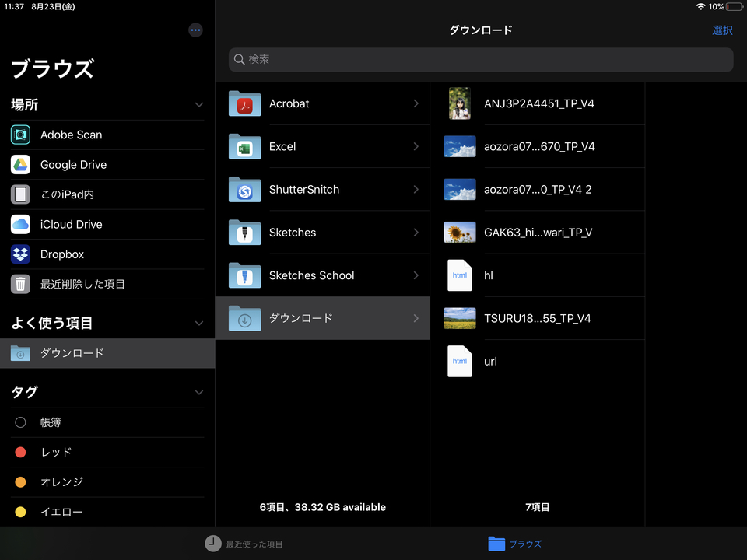Switch to the 最近使った項目 tab
747x560 pixels.
coord(244,544)
